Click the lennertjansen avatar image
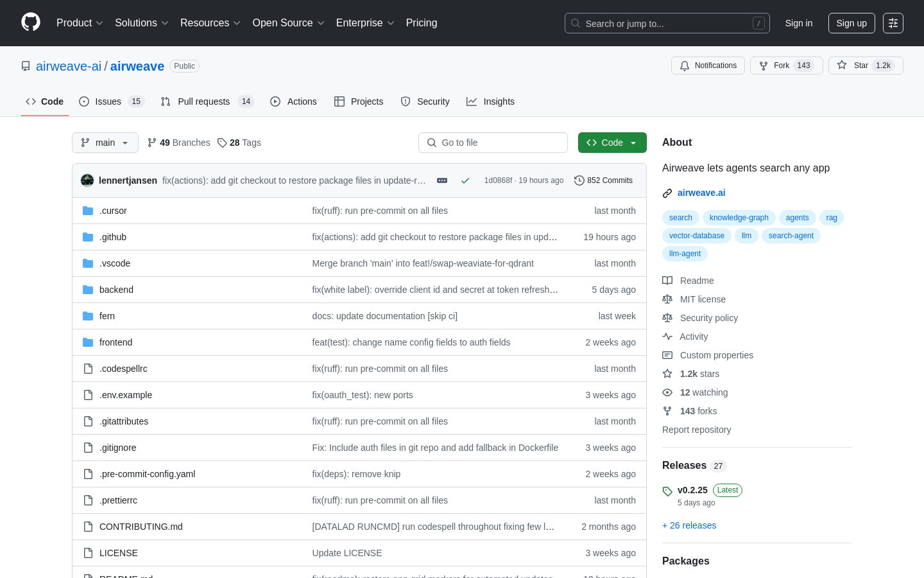 pyautogui.click(x=87, y=180)
